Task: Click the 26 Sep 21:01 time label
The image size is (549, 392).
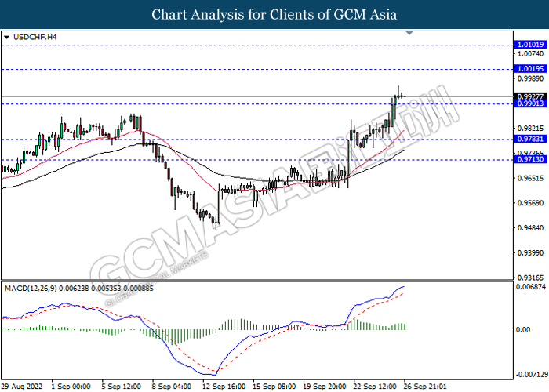Action: (x=425, y=387)
